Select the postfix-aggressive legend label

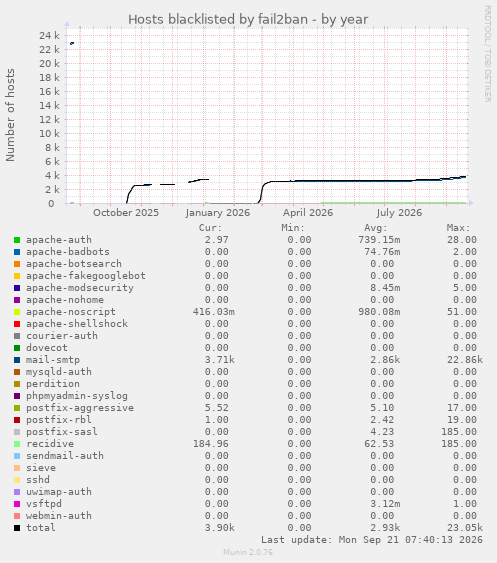tap(80, 408)
